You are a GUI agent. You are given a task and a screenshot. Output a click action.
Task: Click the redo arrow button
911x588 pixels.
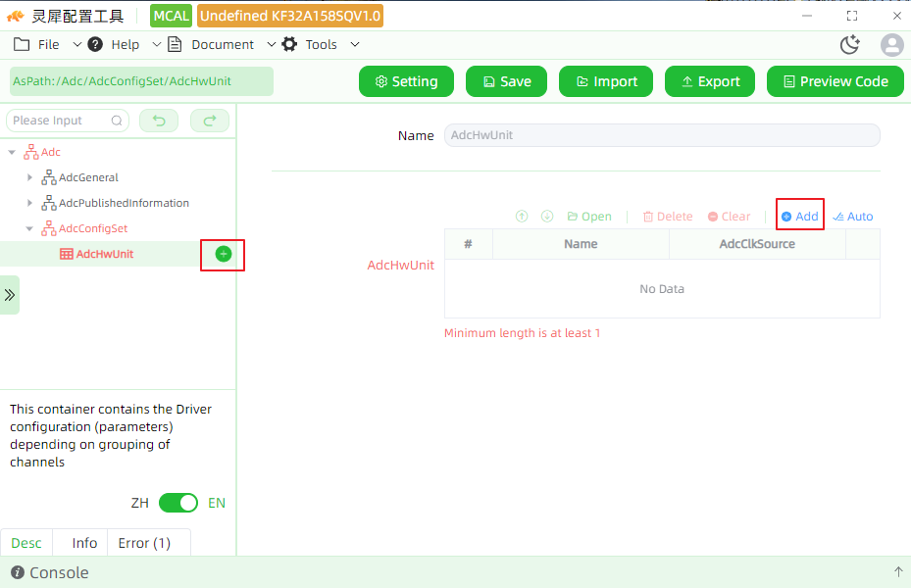(x=210, y=121)
